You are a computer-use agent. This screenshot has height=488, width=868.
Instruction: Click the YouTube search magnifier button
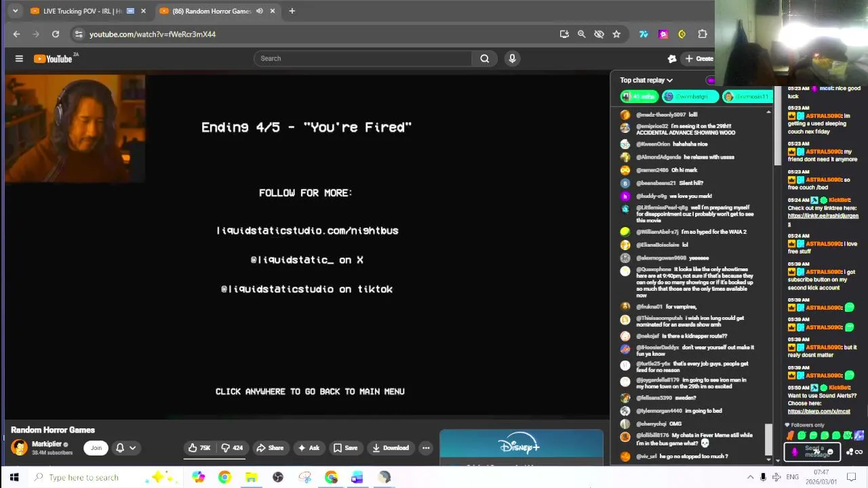pyautogui.click(x=484, y=58)
